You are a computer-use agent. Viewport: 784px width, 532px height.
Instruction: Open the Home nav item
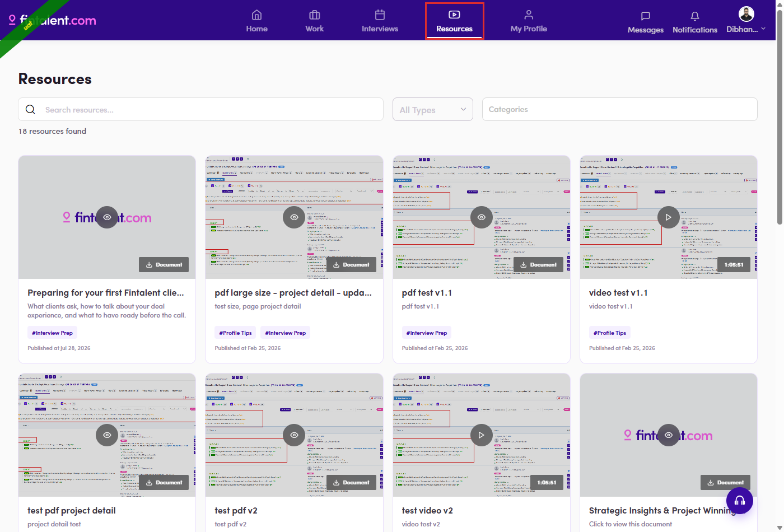coord(256,21)
